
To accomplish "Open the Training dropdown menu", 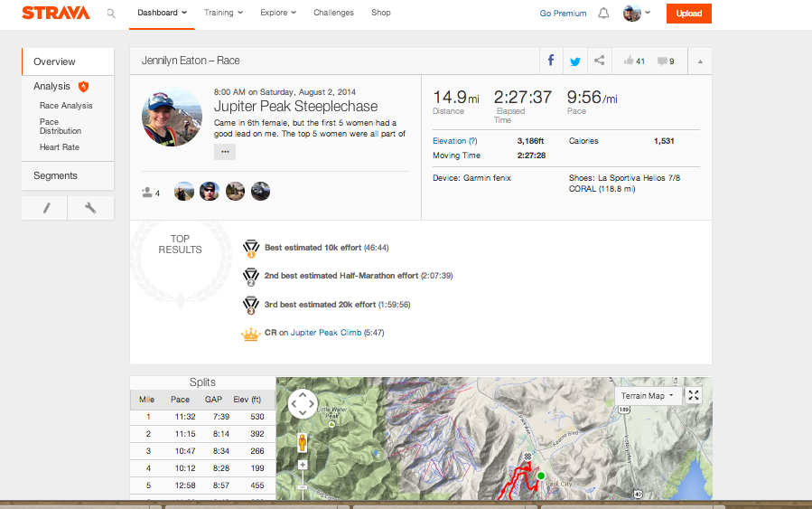I will [x=223, y=13].
